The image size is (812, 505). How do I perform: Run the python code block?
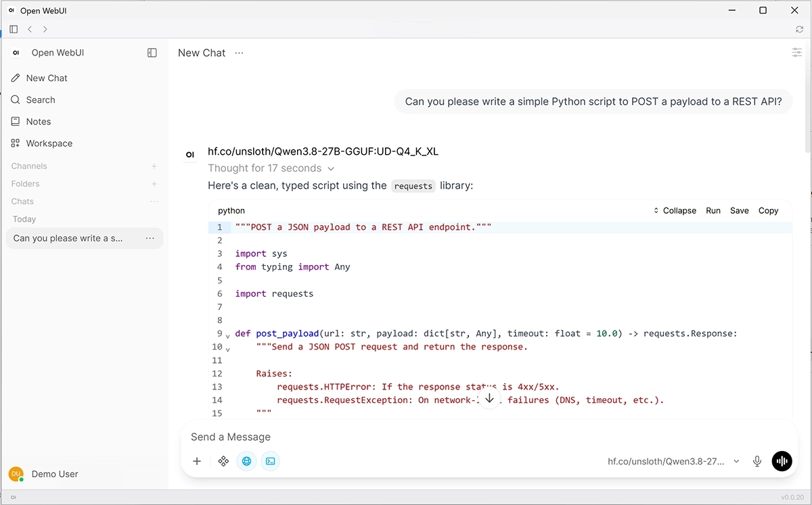click(x=713, y=210)
